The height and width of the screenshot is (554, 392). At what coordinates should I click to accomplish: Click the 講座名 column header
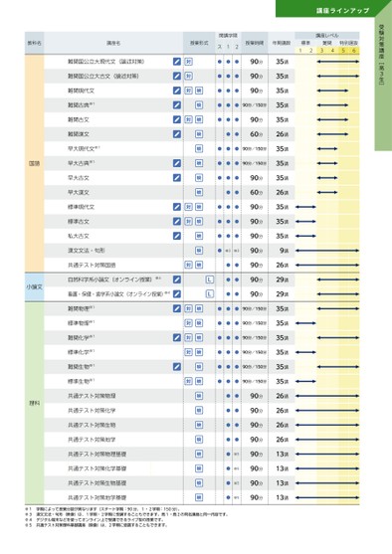click(113, 43)
